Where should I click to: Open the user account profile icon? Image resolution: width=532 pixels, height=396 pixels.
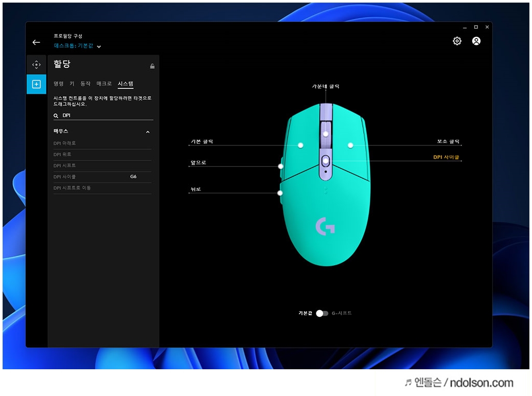point(476,41)
